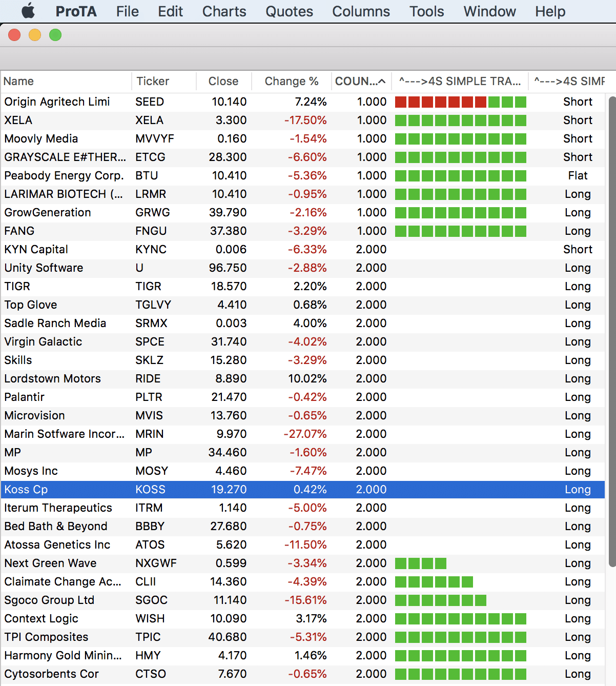Click the SEED row signal color bar
Viewport: 616px width, 686px height.
coord(461,102)
